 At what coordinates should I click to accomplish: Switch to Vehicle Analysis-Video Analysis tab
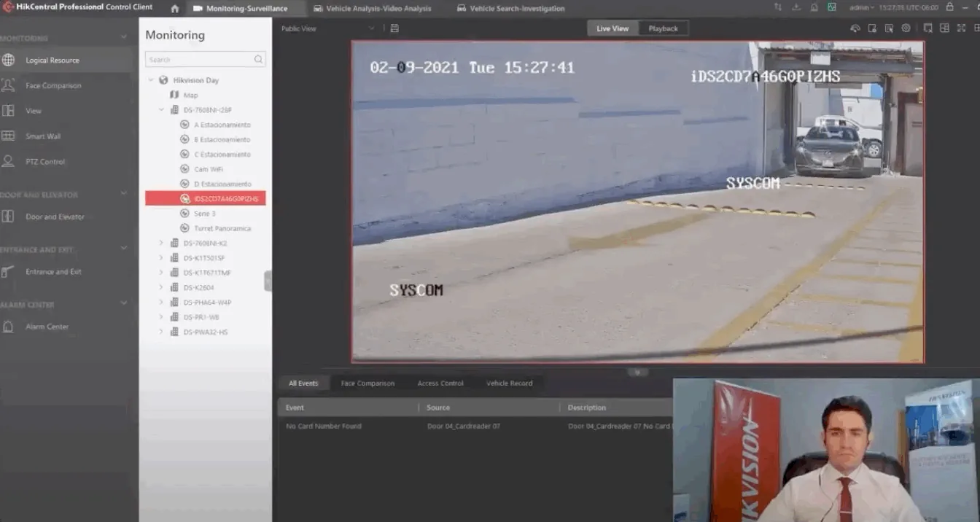(372, 9)
